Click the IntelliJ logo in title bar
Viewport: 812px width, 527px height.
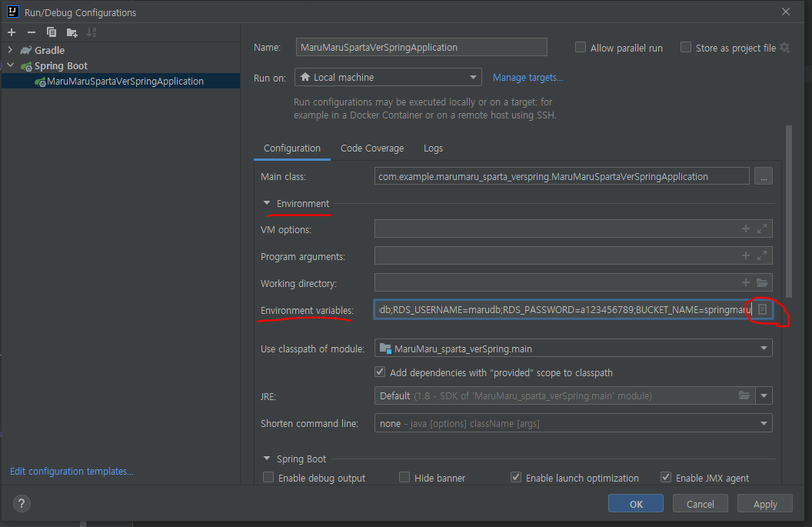[x=13, y=12]
